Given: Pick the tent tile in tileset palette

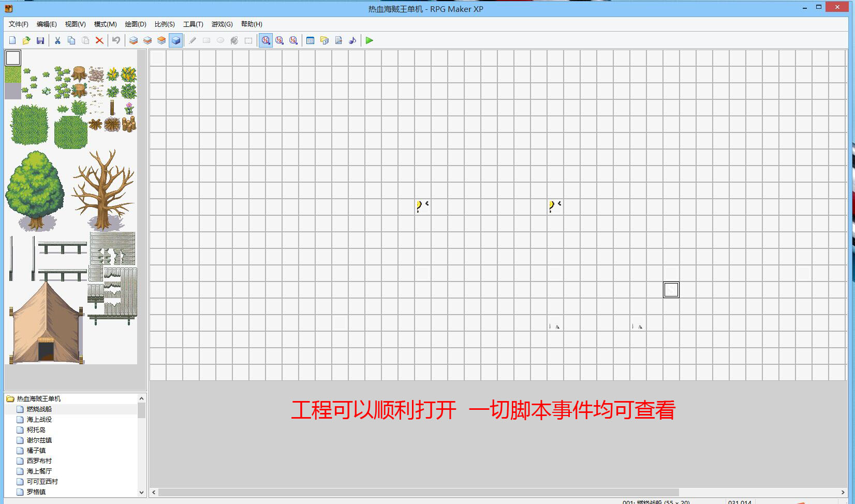Looking at the screenshot, I should [x=46, y=322].
